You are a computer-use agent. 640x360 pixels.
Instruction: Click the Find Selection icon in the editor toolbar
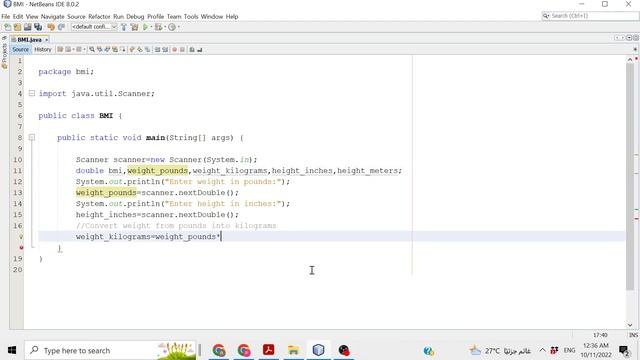[92, 49]
